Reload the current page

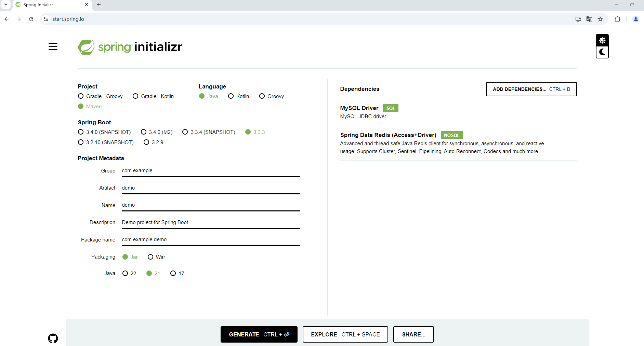(x=31, y=19)
